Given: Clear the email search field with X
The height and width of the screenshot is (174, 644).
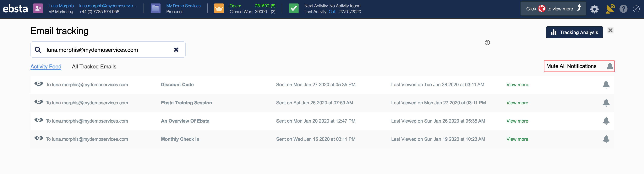Looking at the screenshot, I should click(x=176, y=50).
